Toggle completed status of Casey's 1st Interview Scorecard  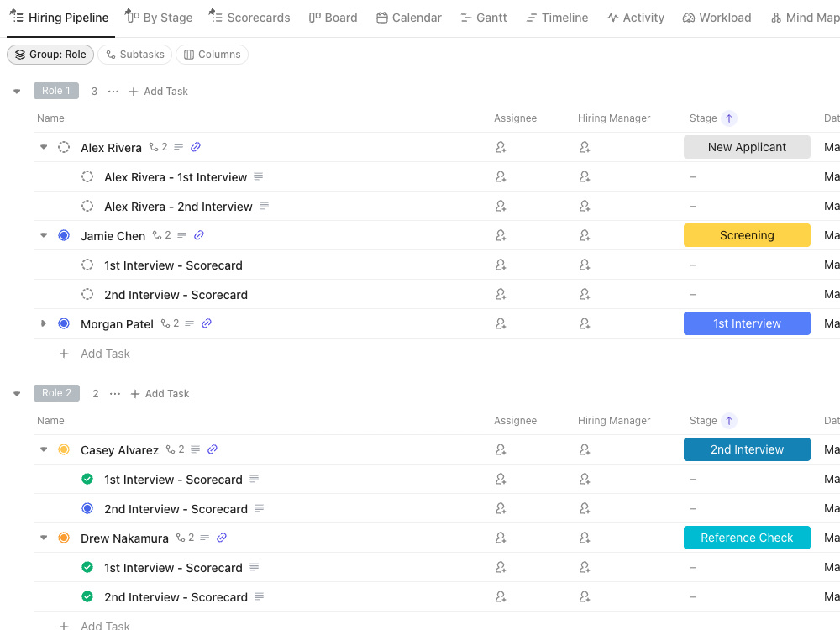pos(87,479)
